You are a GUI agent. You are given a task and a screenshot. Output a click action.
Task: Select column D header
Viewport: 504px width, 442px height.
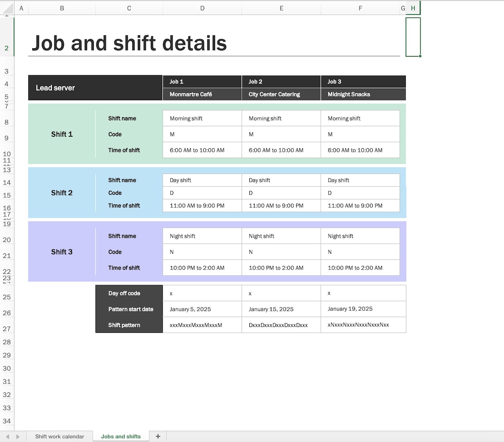(x=202, y=8)
